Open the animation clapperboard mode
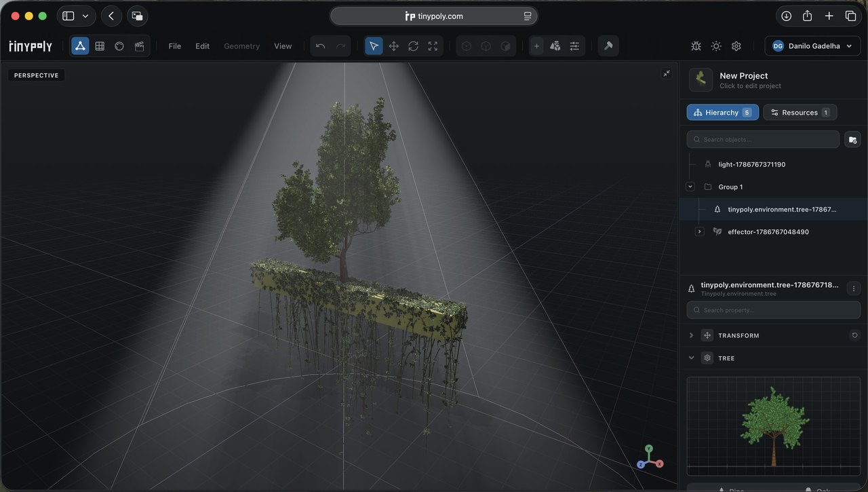868x492 pixels. [139, 46]
